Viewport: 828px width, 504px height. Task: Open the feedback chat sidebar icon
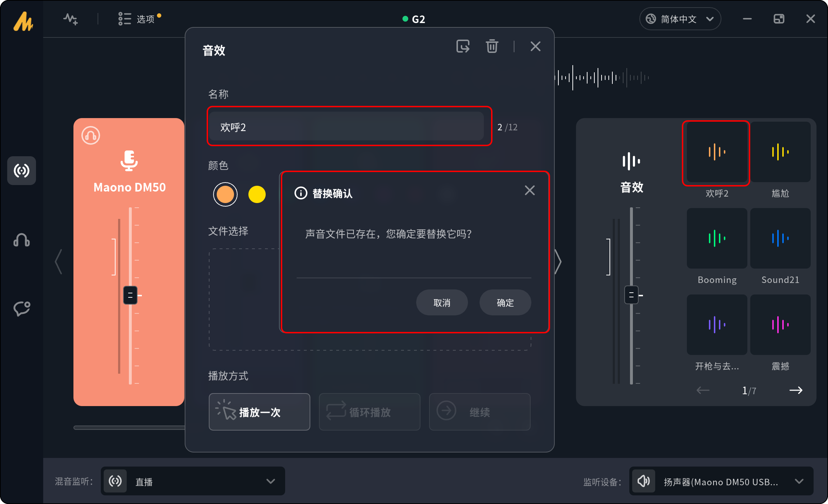coord(22,309)
